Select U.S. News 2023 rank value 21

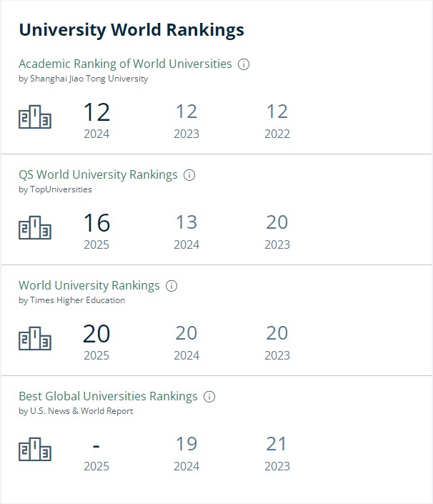(x=277, y=444)
